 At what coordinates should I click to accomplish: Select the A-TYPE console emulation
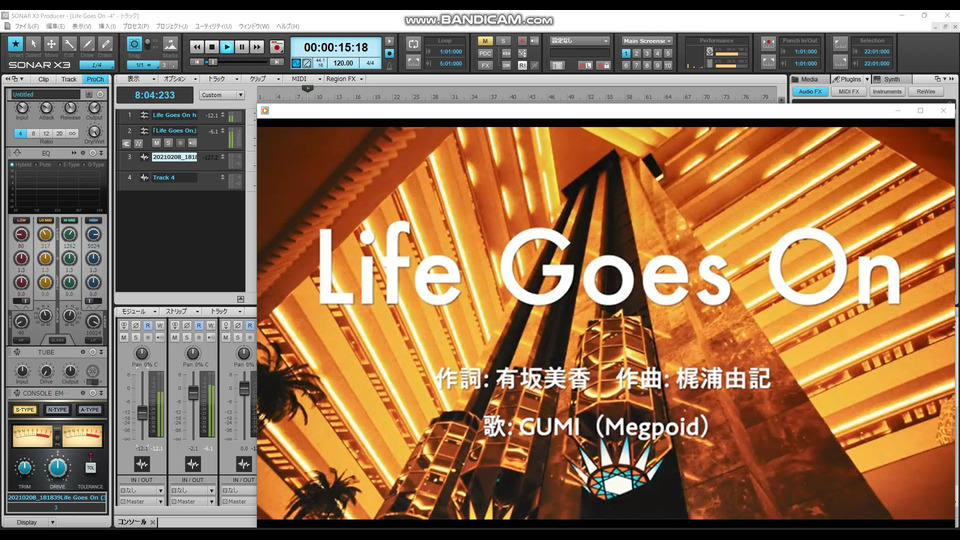pyautogui.click(x=89, y=410)
